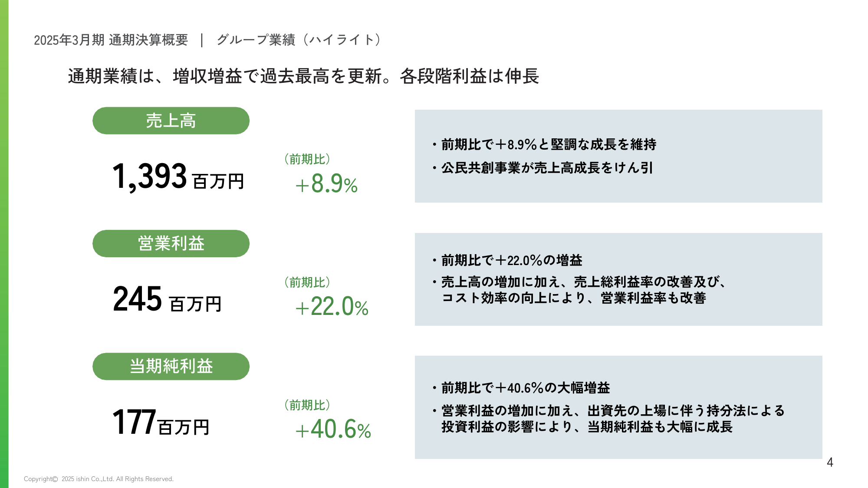
Task: Click the +22.0% year-over-year value
Action: 332,306
